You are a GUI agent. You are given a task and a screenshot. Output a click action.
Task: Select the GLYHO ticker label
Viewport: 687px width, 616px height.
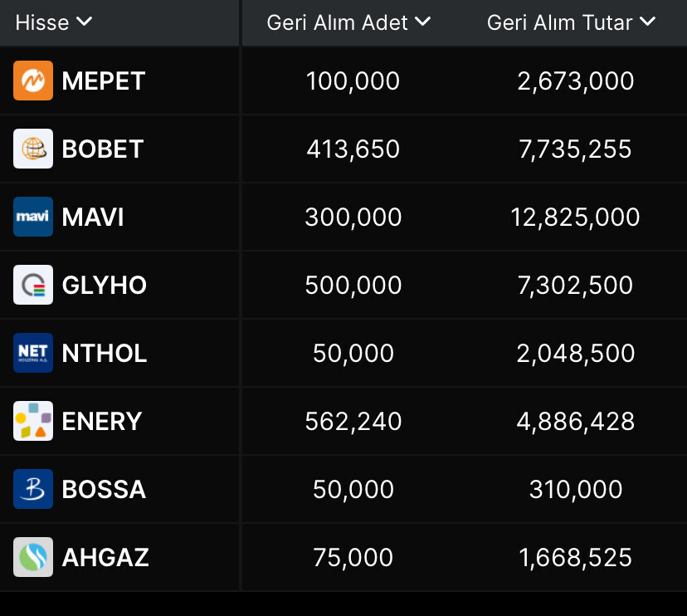click(105, 285)
